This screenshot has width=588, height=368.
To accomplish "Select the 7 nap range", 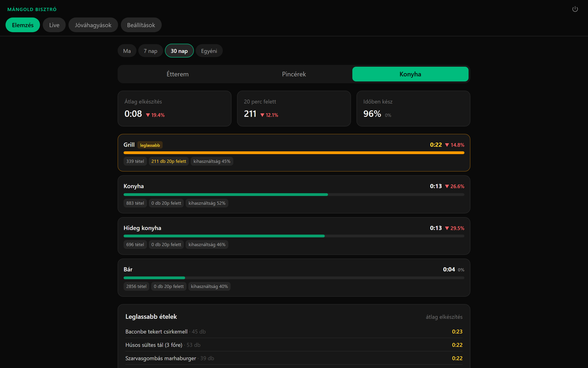I will pos(150,51).
